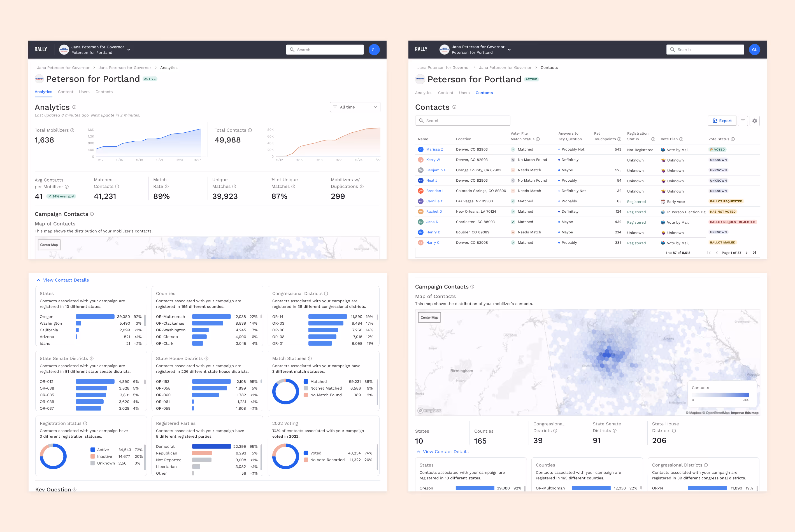Viewport: 795px width, 532px height.
Task: Open the Marissa Z contact link
Action: pos(434,150)
